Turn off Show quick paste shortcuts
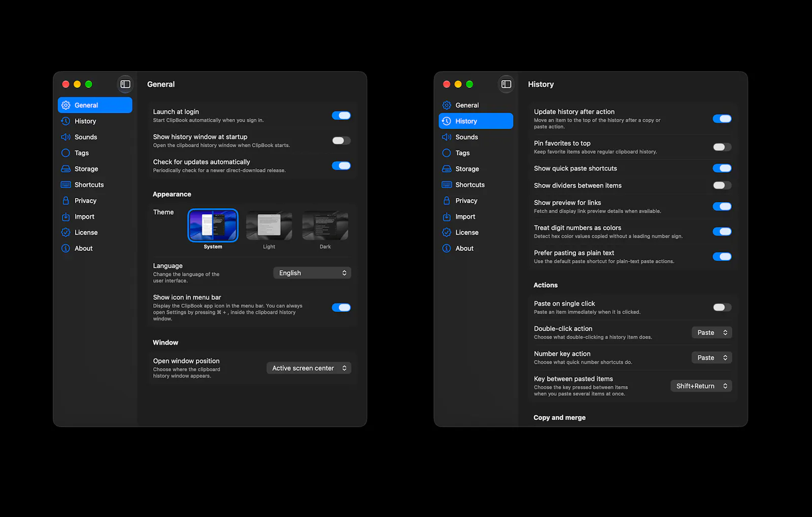 [x=722, y=168]
